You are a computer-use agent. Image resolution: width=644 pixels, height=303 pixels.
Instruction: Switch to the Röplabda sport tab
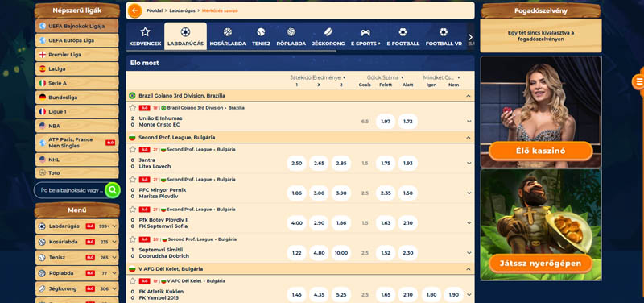291,36
